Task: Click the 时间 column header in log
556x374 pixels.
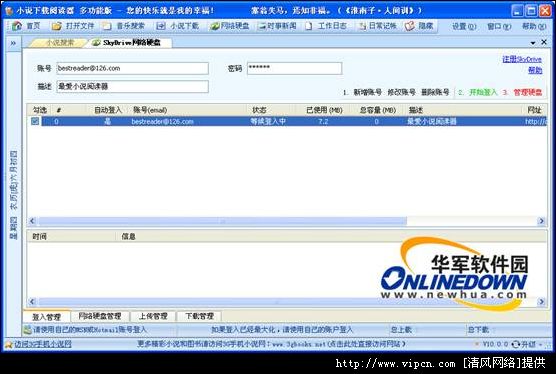Action: point(71,236)
